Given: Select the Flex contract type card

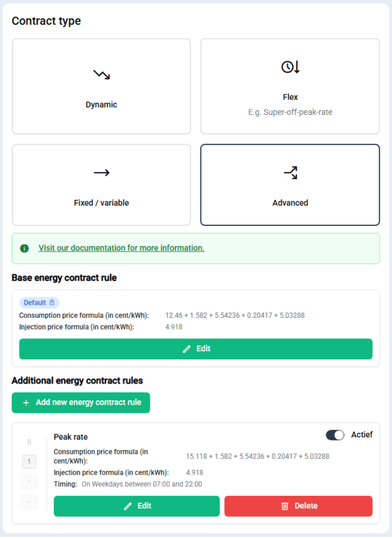Looking at the screenshot, I should (x=290, y=86).
